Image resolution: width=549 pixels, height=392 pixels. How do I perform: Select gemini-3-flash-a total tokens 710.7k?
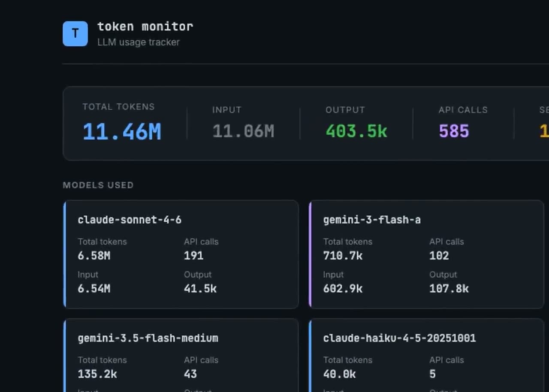click(343, 256)
